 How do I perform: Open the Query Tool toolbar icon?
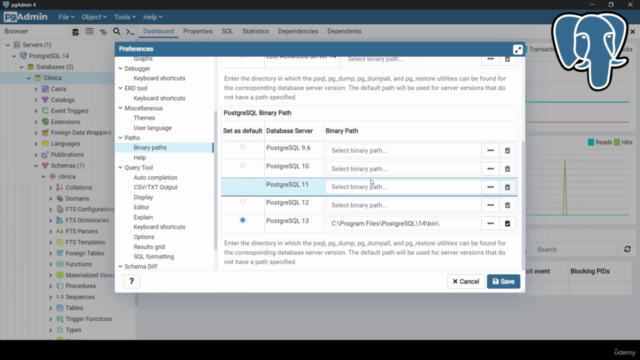[x=75, y=32]
